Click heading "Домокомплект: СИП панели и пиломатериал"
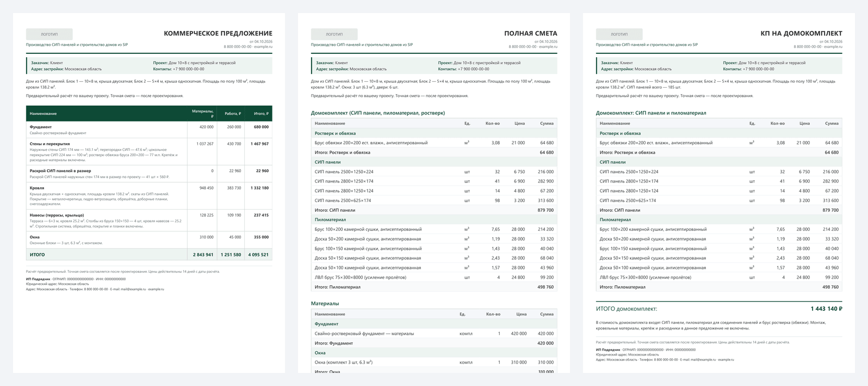 tap(651, 113)
